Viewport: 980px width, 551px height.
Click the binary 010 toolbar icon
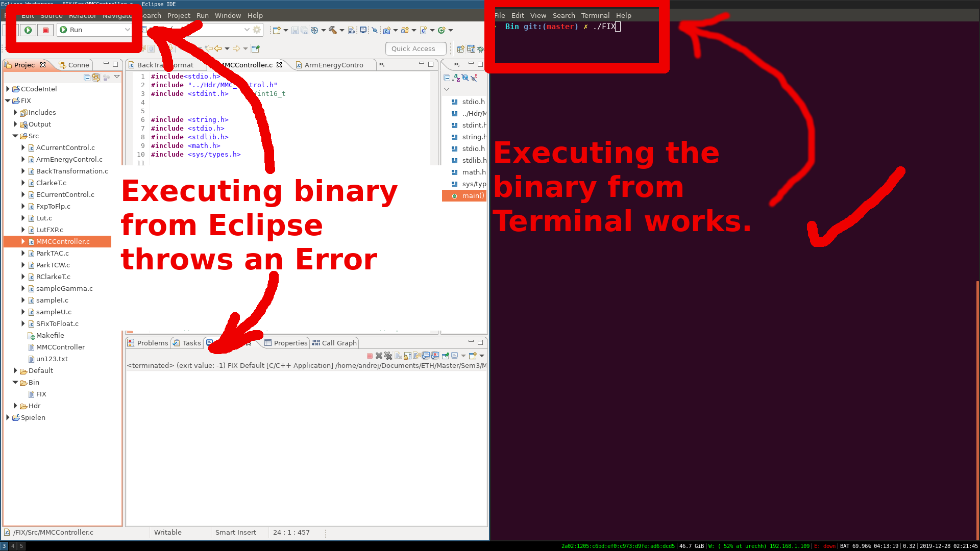coord(352,31)
